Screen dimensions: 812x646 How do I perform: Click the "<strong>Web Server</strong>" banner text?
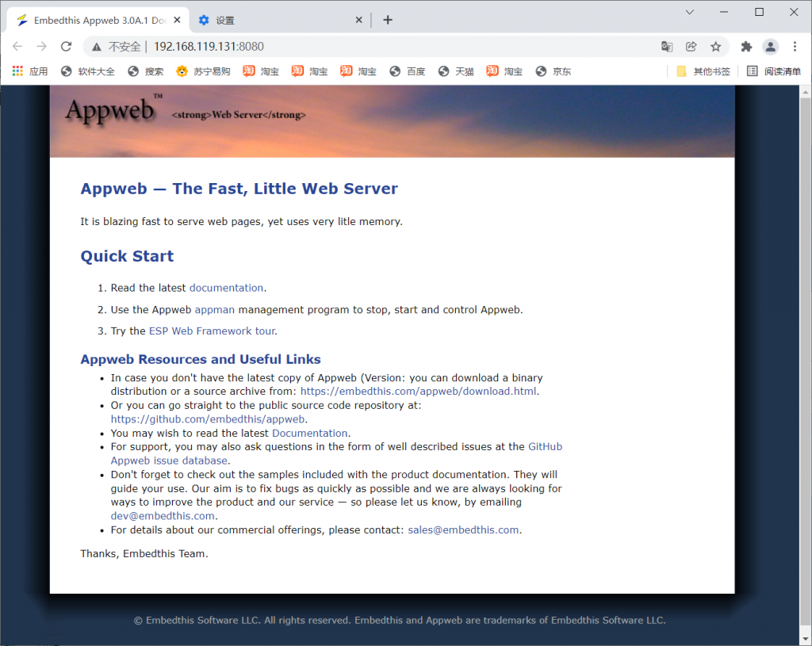[239, 115]
